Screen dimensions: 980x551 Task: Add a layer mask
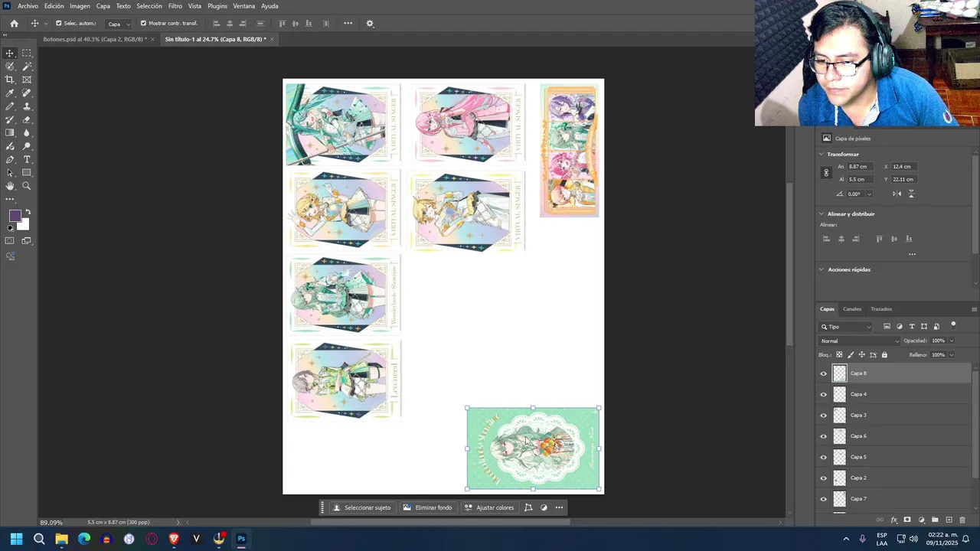(907, 520)
